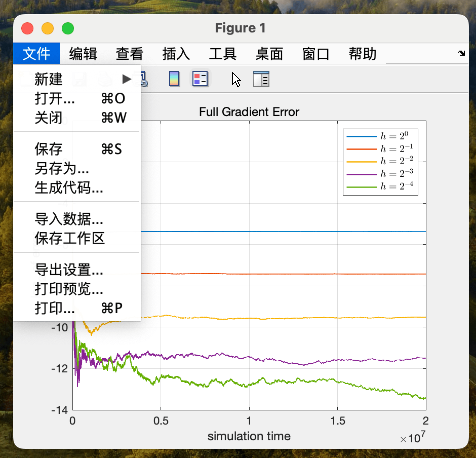Viewport: 476px width, 458px height.
Task: Click 保存 in the File menu
Action: (x=49, y=149)
